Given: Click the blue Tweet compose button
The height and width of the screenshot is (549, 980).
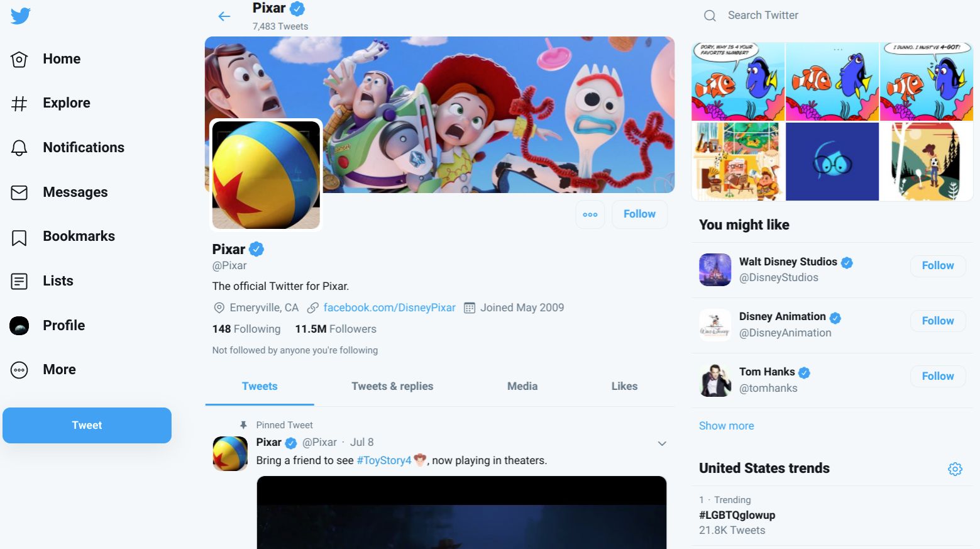Looking at the screenshot, I should [x=87, y=426].
